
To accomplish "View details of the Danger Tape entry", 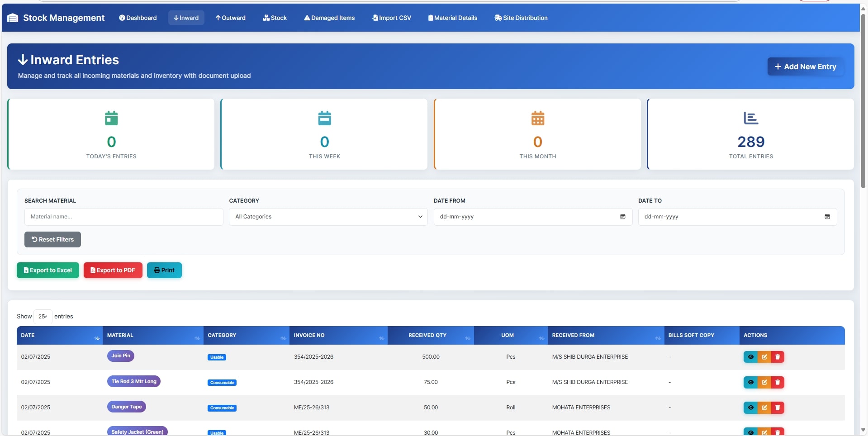I will (750, 408).
